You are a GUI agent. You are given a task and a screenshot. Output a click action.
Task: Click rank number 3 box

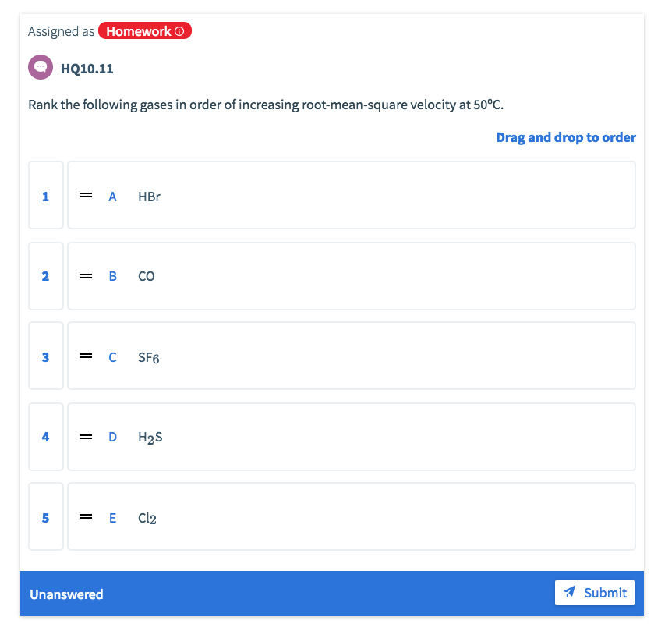[x=45, y=356]
